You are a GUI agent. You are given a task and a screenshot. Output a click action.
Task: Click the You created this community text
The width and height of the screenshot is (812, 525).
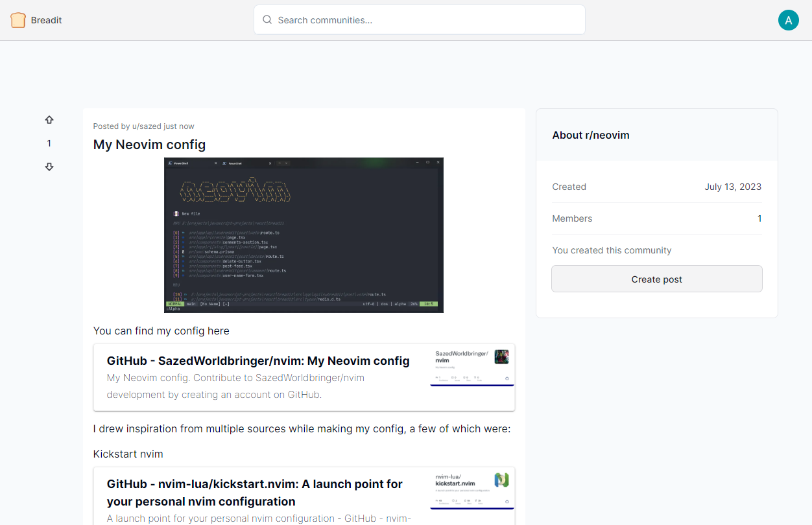click(612, 250)
